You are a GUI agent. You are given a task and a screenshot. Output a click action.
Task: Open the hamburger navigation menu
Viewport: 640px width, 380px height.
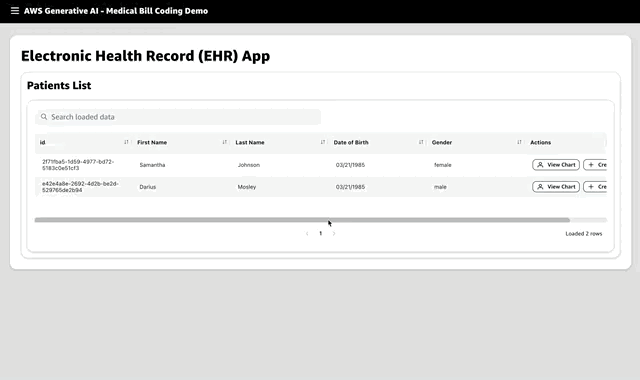[x=15, y=11]
